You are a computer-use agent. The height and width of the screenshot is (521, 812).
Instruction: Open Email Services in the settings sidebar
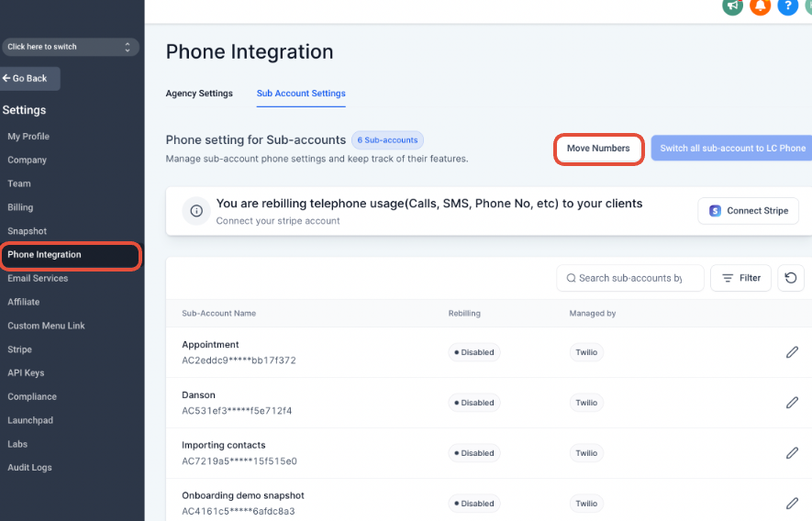pyautogui.click(x=38, y=278)
